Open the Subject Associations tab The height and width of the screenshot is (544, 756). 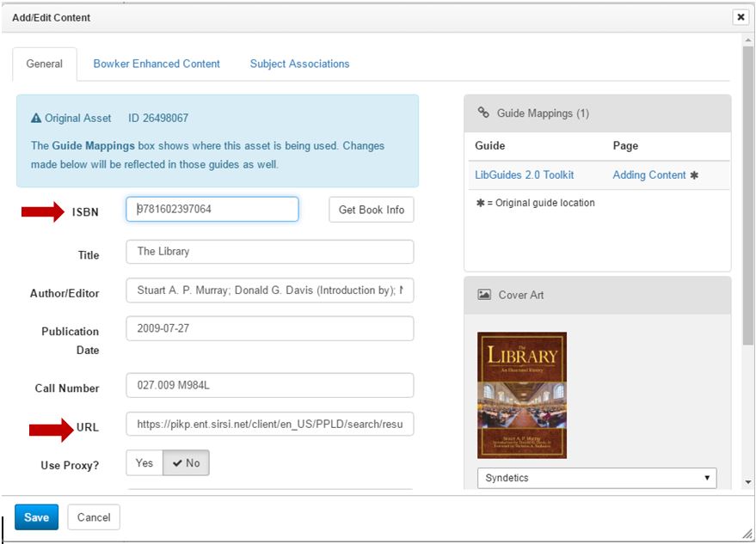pyautogui.click(x=298, y=64)
